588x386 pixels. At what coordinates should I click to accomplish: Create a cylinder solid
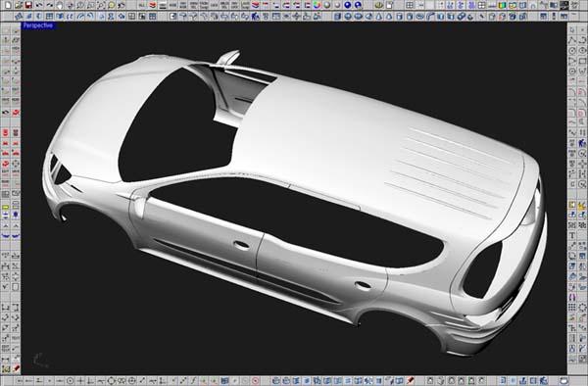pyautogui.click(x=400, y=16)
